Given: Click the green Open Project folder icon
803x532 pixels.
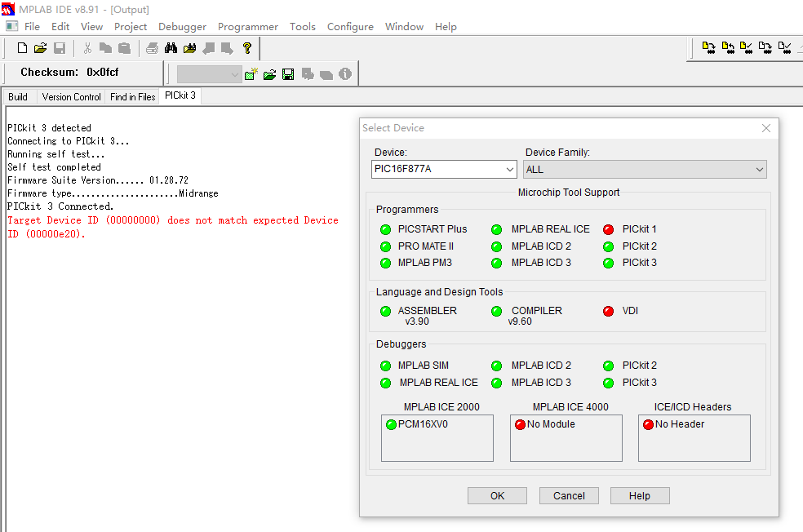Looking at the screenshot, I should click(x=270, y=75).
